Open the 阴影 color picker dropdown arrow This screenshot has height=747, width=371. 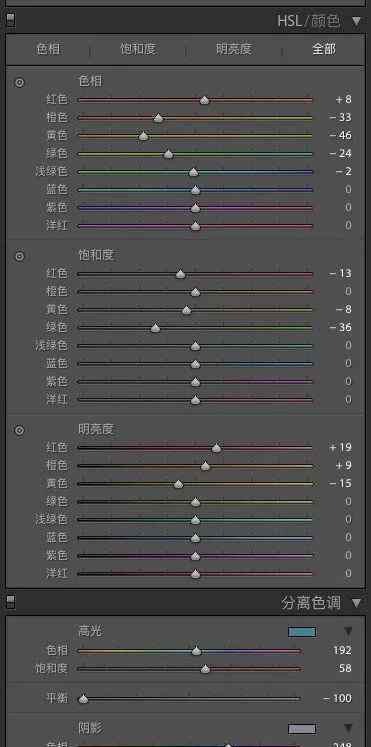click(x=349, y=728)
